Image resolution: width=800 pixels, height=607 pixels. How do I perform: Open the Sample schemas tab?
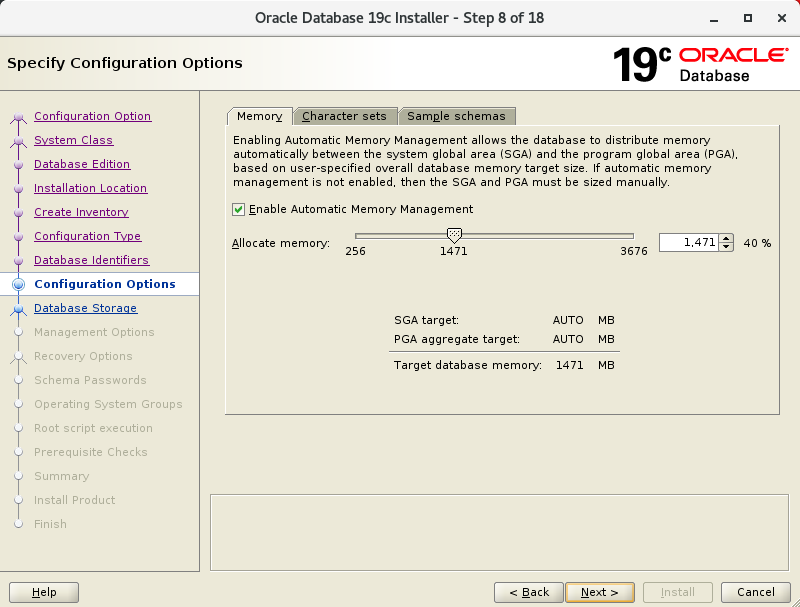point(456,116)
